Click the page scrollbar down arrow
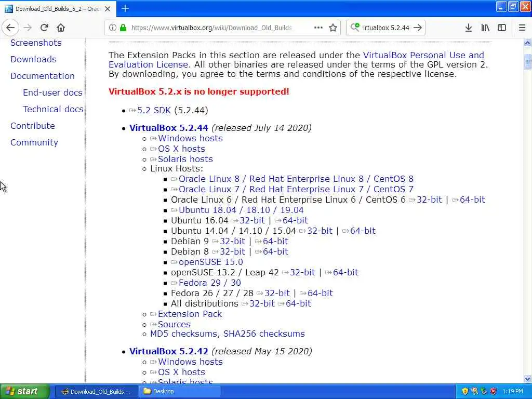 point(528,379)
